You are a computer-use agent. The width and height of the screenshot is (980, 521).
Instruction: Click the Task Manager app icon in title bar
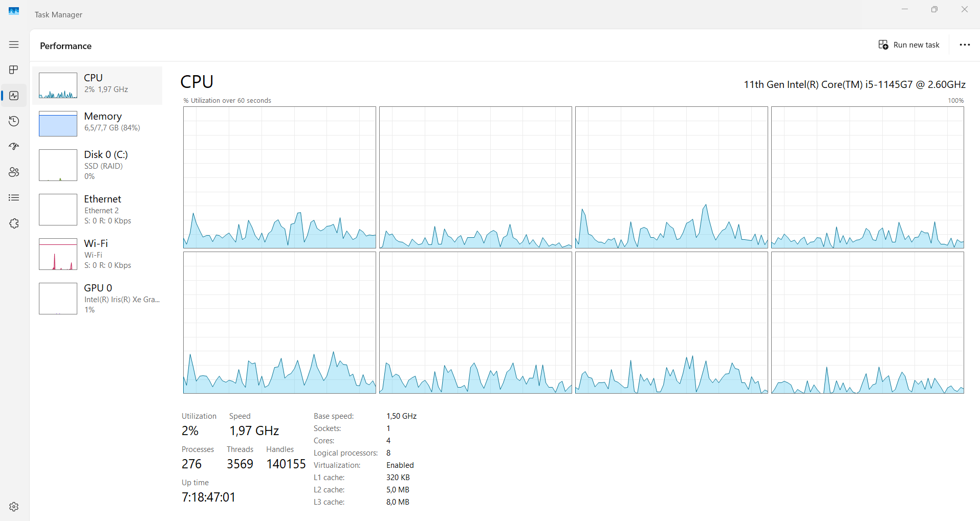(x=14, y=11)
